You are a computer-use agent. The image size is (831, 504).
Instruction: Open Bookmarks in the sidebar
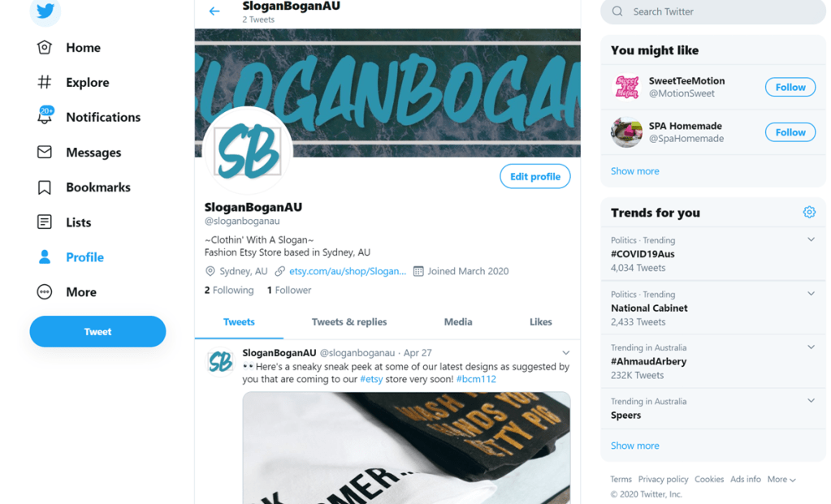[84, 187]
